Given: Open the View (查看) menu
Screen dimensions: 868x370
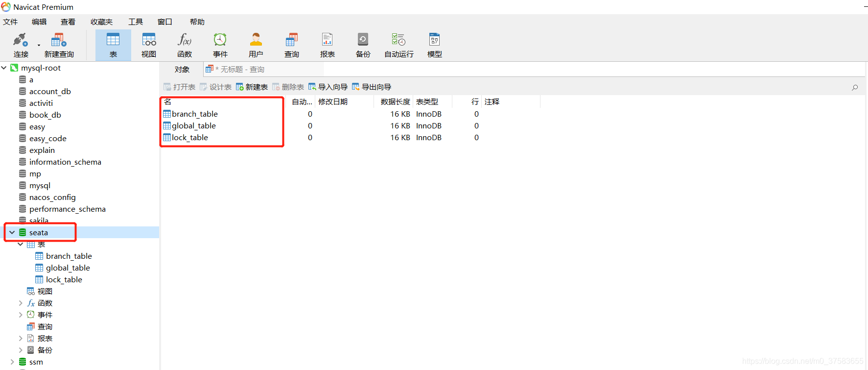Looking at the screenshot, I should point(68,22).
